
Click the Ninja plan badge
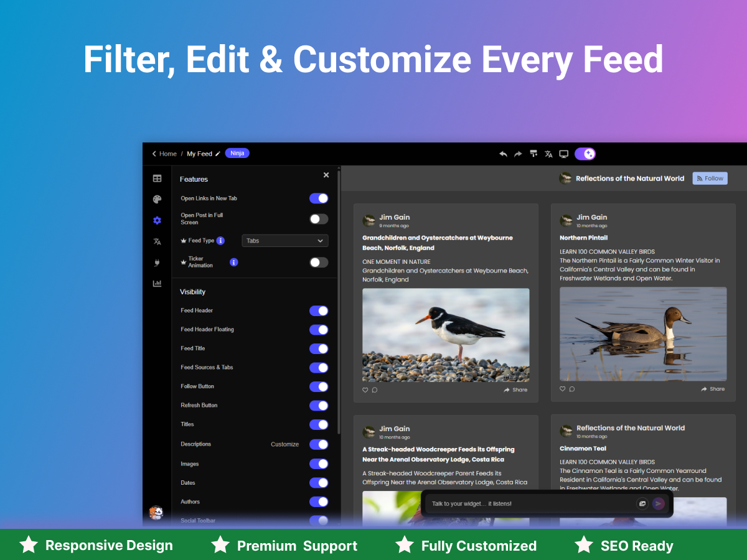(237, 153)
